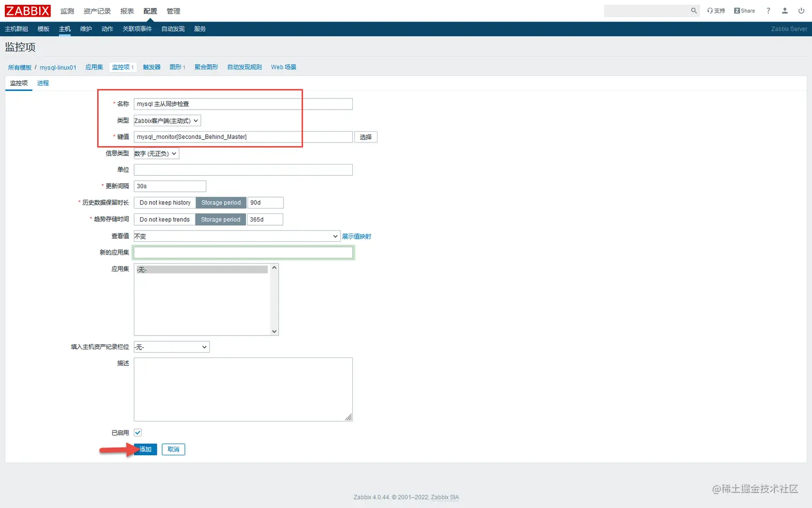Open the 管理 top menu
The width and height of the screenshot is (812, 508).
[173, 11]
